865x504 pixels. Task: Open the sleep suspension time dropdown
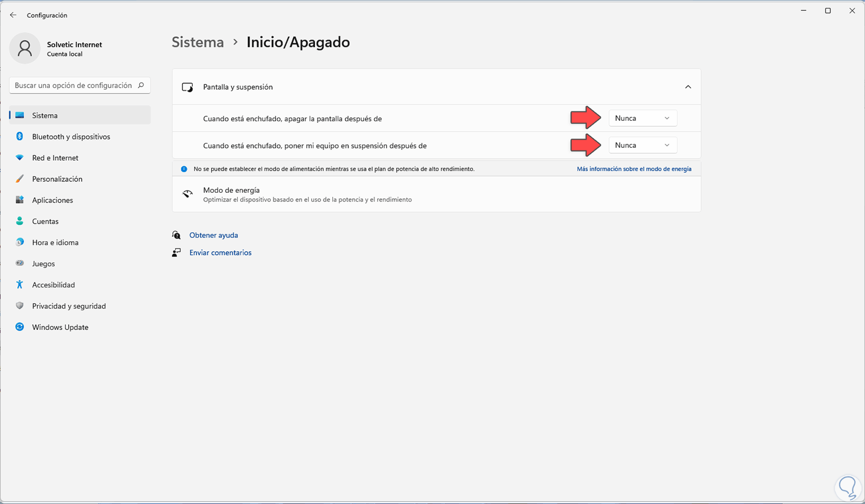point(643,145)
